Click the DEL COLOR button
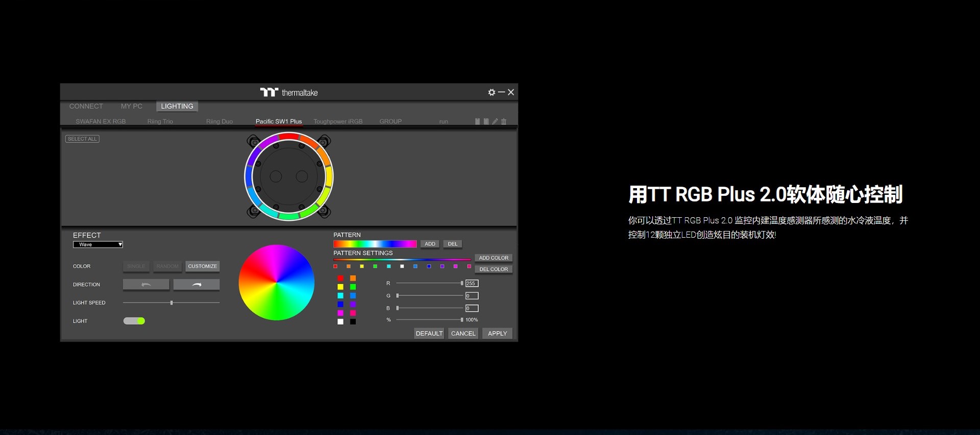The height and width of the screenshot is (435, 980). pyautogui.click(x=494, y=269)
